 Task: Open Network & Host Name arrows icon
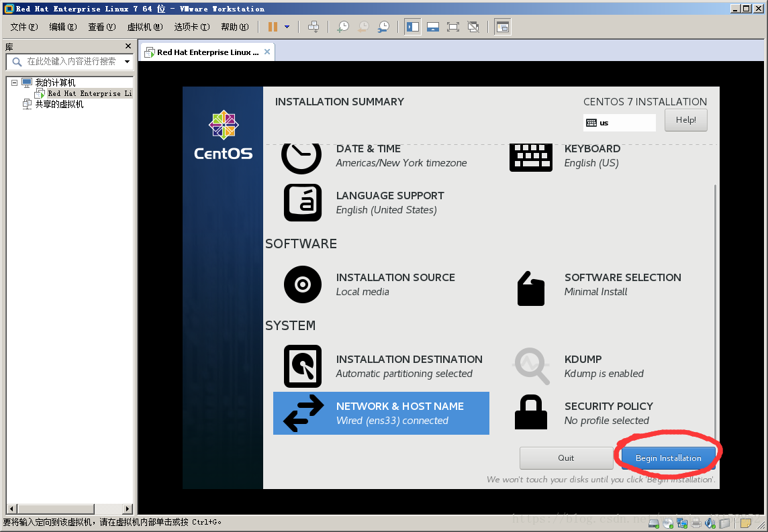click(303, 413)
